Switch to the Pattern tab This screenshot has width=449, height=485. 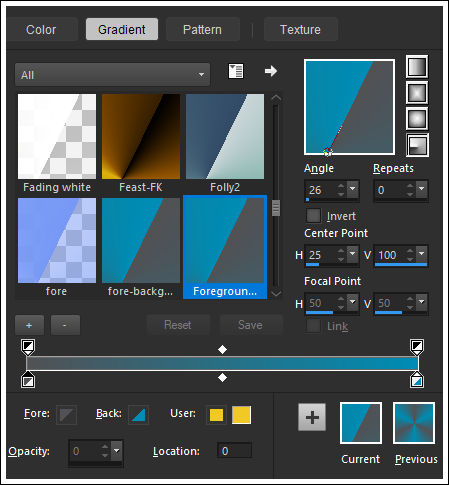202,29
